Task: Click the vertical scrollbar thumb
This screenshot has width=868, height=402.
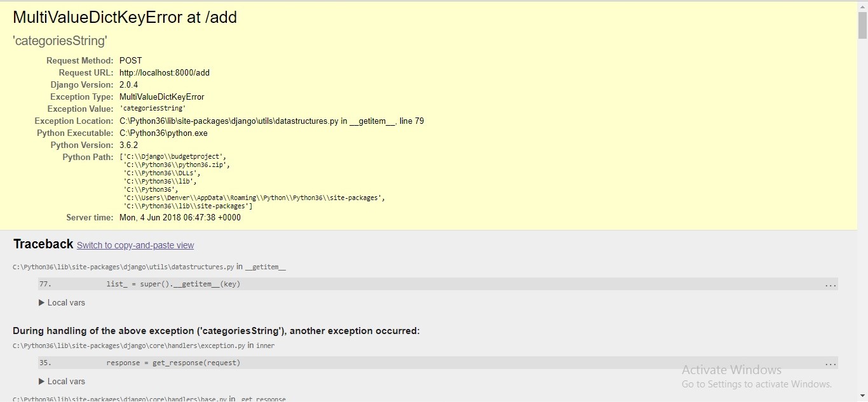Action: (862, 25)
